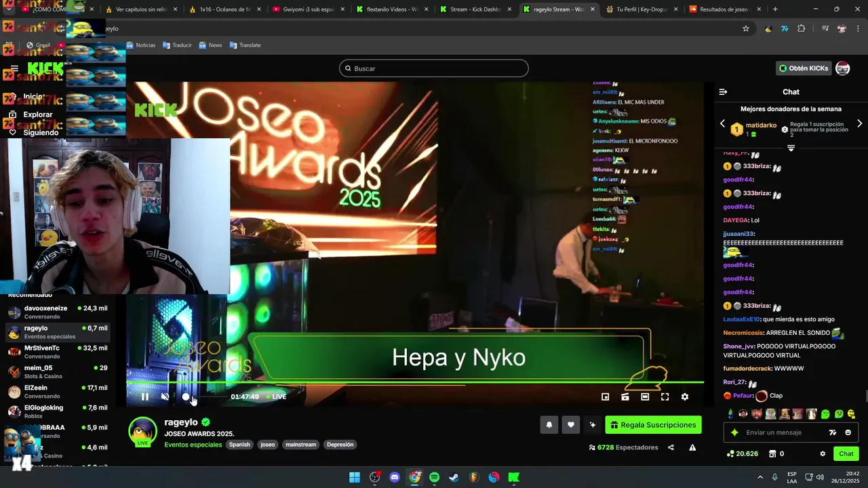Unmute the stream with the speaker icon
The height and width of the screenshot is (488, 868).
(165, 396)
